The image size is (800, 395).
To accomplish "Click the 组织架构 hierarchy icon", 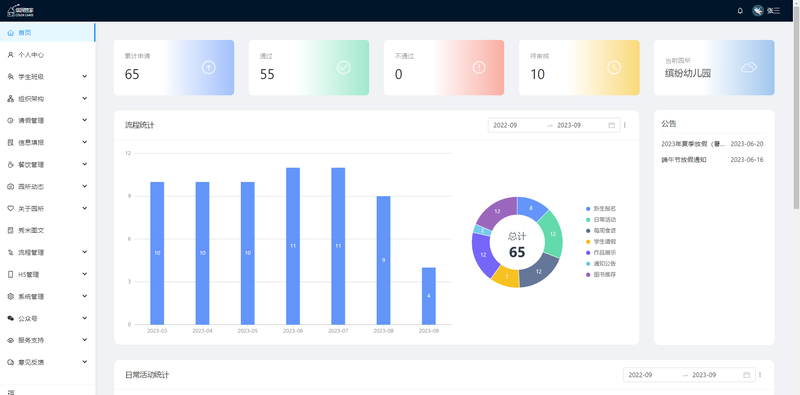I will click(11, 98).
